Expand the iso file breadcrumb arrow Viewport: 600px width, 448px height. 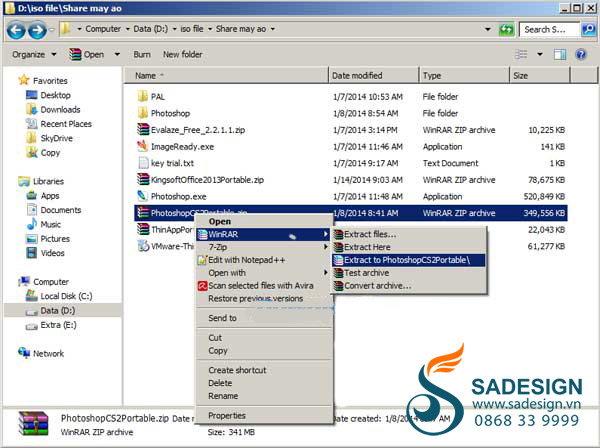[x=210, y=29]
